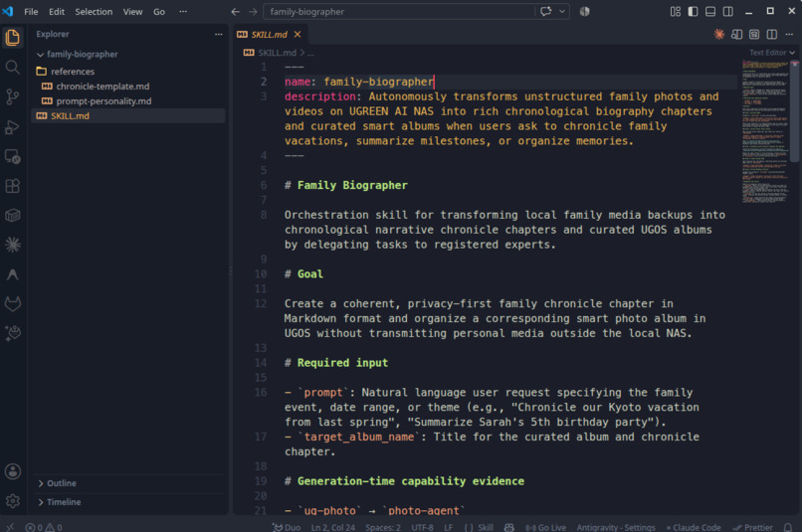Open the View menu
Viewport: 802px width, 532px height.
click(132, 11)
